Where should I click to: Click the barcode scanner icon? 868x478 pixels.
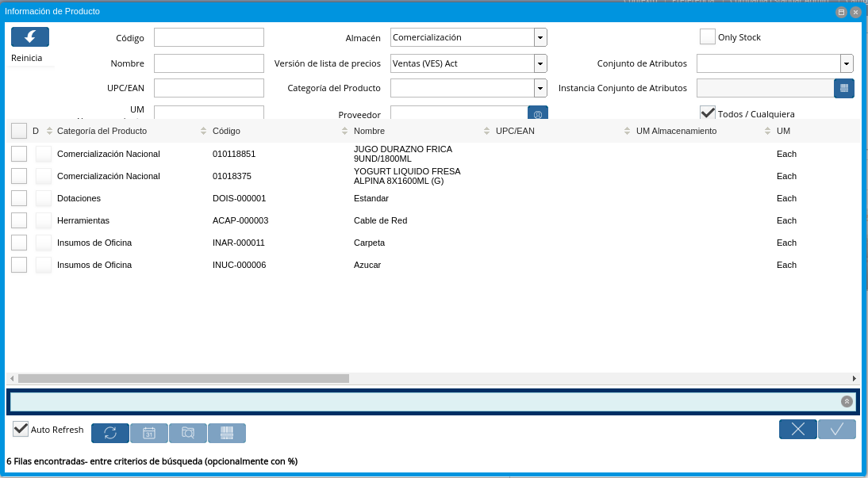click(x=226, y=433)
